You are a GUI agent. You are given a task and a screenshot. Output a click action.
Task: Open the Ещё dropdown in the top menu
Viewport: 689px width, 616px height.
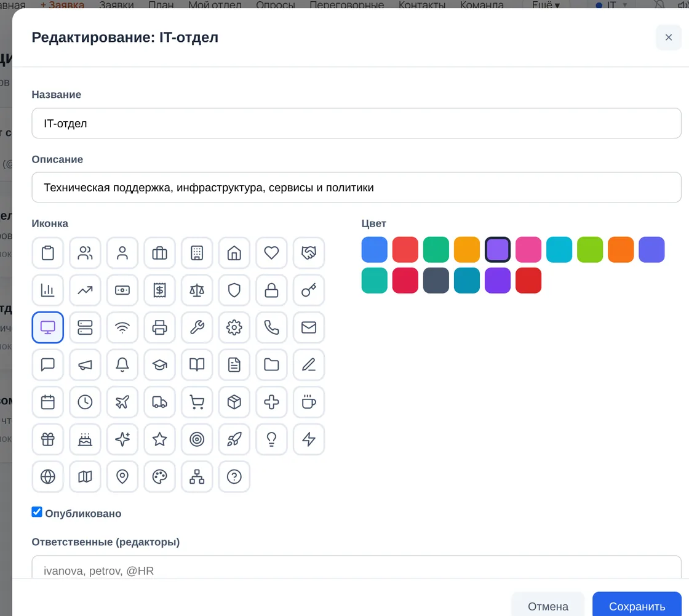546,5
